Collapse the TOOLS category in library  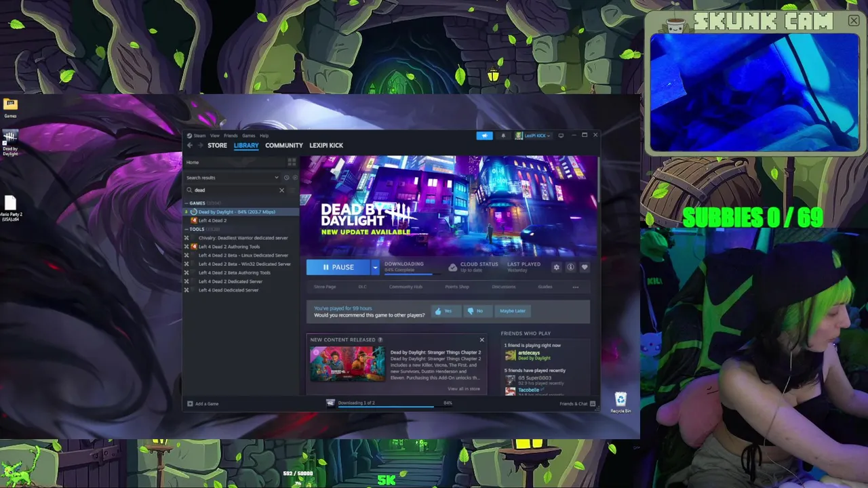(x=186, y=229)
